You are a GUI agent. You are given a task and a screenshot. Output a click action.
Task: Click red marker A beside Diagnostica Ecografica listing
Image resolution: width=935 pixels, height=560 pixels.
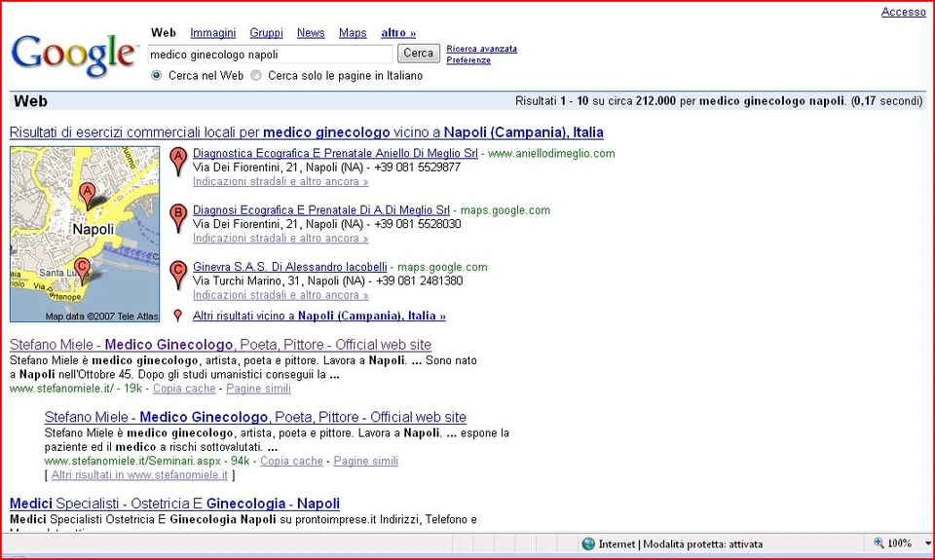177,162
